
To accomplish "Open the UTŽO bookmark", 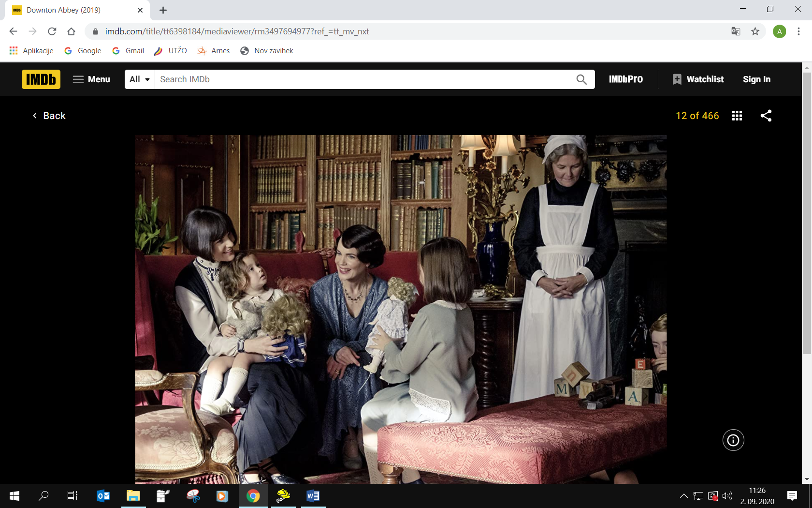I will pos(171,51).
